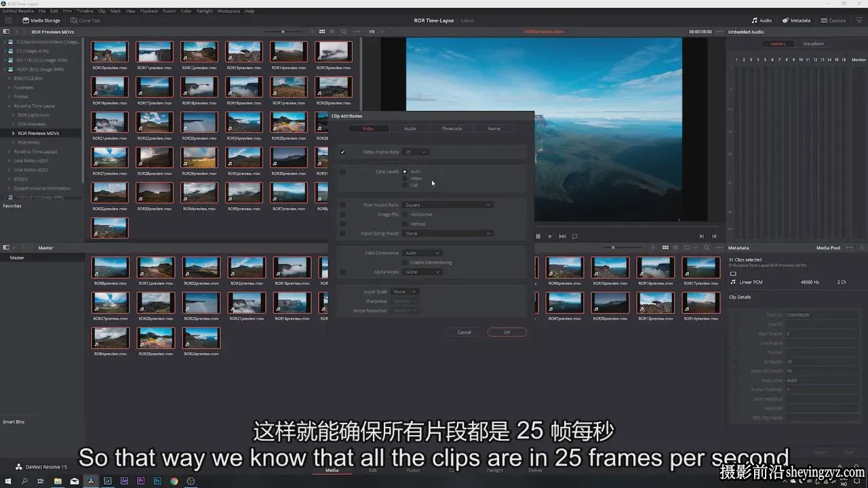Stop viewer playback
The image size is (868, 488).
click(x=538, y=237)
